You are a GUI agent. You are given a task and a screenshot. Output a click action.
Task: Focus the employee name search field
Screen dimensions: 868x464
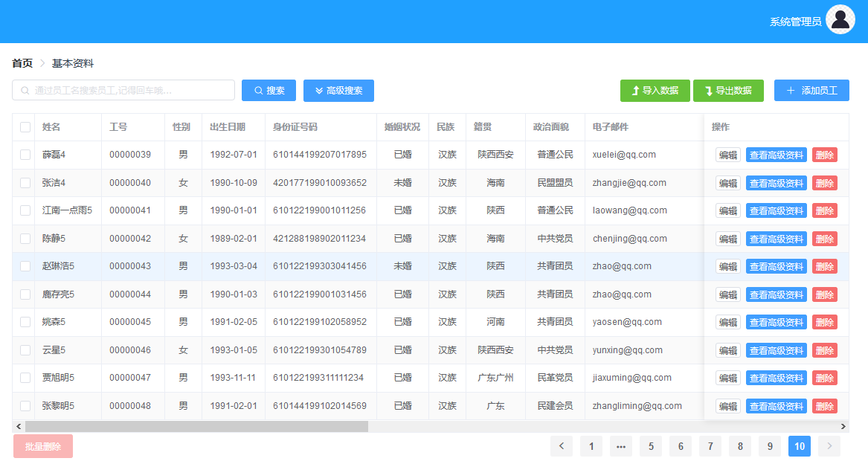coord(123,90)
